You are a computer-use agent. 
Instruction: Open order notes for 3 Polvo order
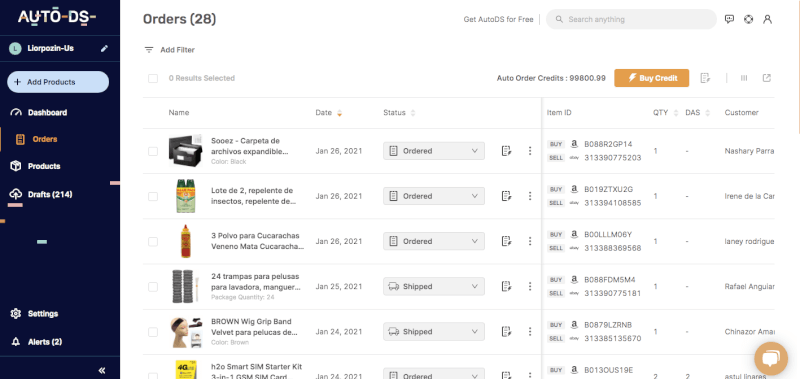(506, 241)
